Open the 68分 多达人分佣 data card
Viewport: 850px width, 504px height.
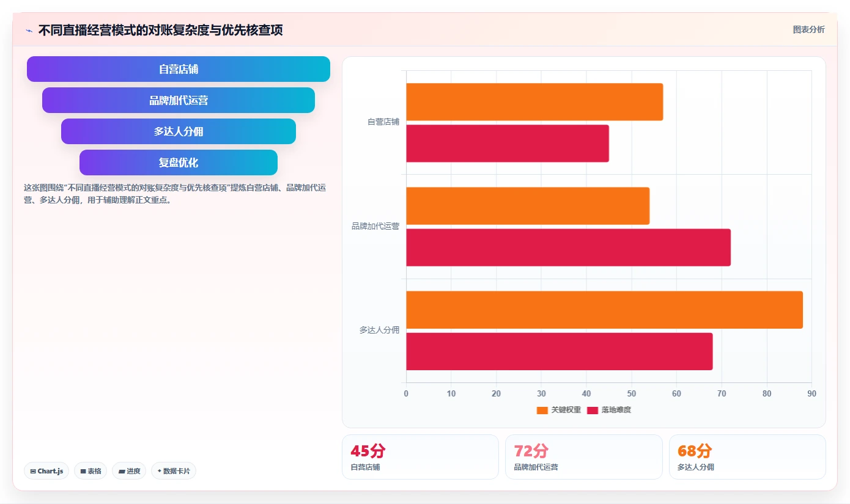[x=747, y=457]
